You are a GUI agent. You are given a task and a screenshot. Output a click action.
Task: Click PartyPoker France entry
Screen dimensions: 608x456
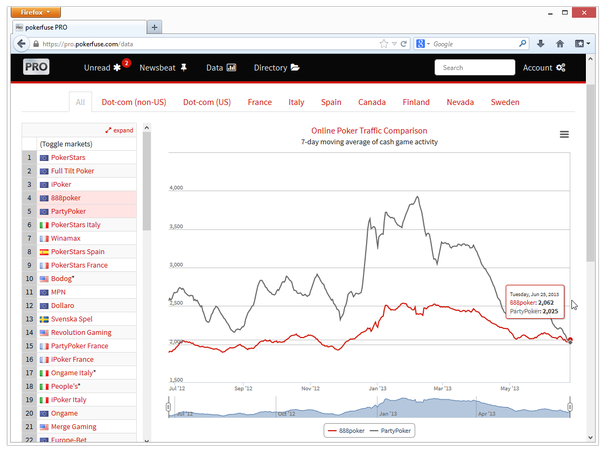[79, 346]
